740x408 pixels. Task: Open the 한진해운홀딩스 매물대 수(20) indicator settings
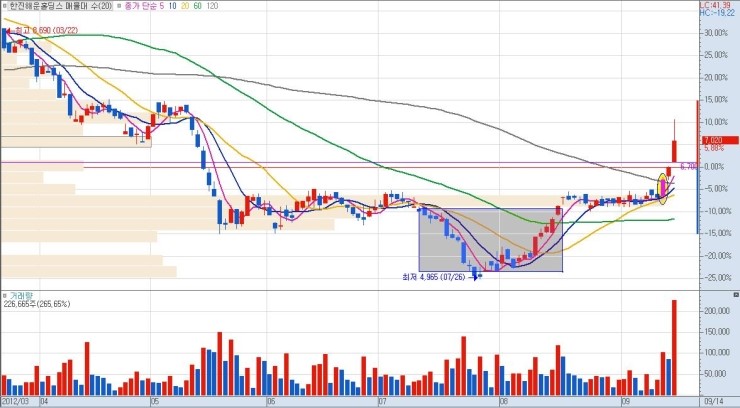[x=60, y=6]
